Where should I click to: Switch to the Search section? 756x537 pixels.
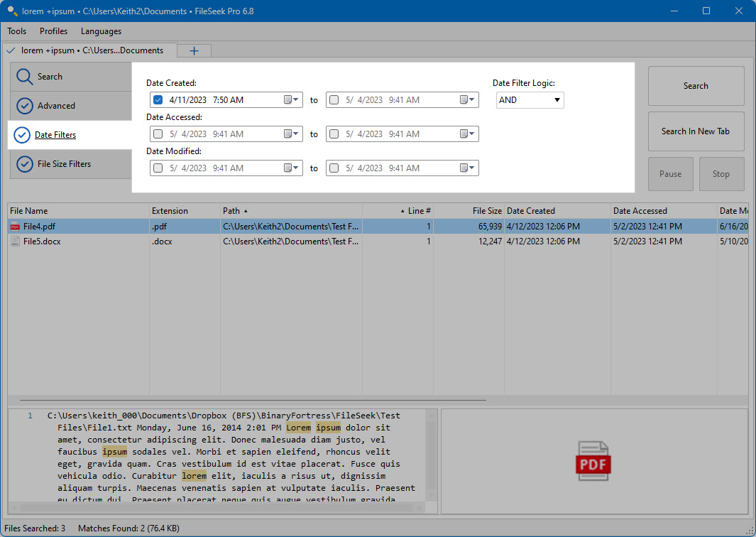(70, 77)
